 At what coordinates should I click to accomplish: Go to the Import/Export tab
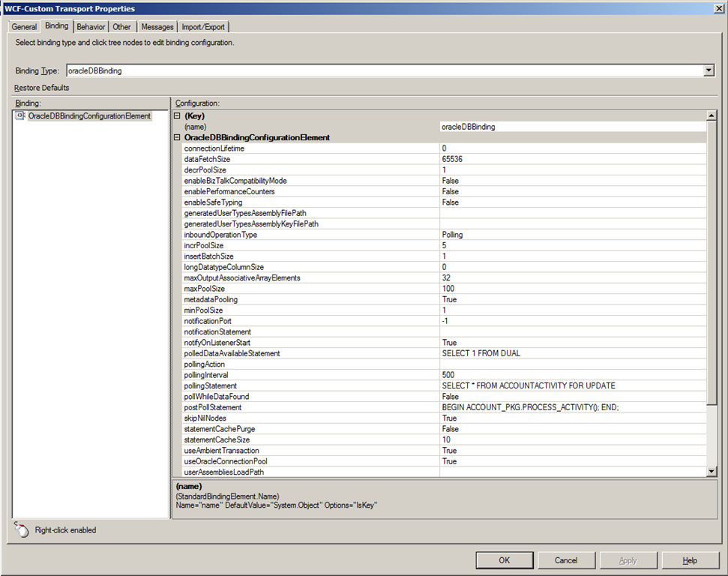click(203, 27)
